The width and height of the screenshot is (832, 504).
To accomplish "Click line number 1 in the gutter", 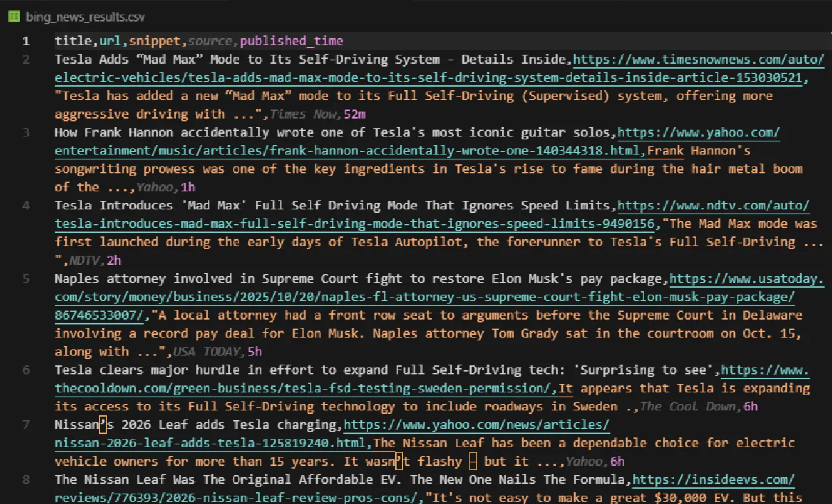I will point(26,41).
